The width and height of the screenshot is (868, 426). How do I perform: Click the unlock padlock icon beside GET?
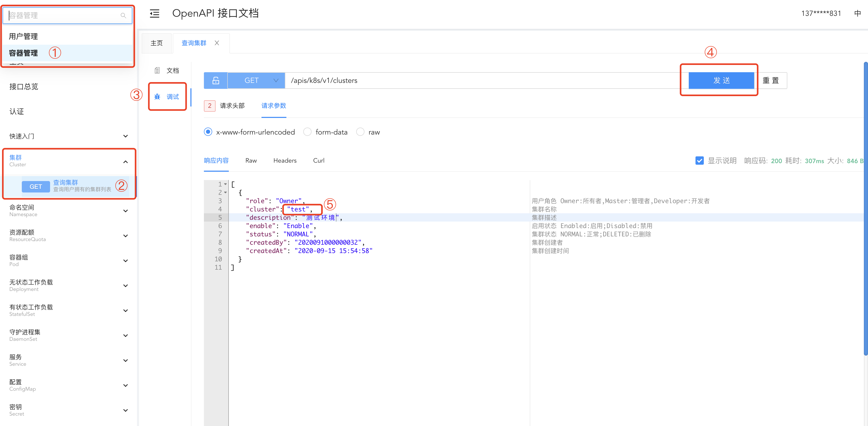(x=216, y=81)
